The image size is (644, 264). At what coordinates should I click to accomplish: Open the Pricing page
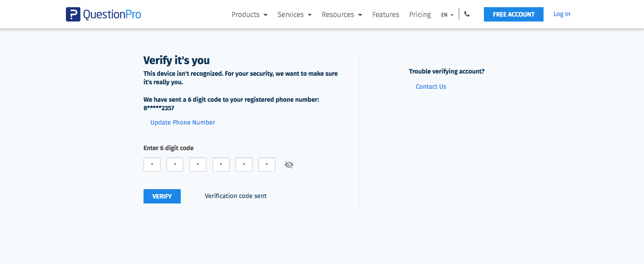(420, 14)
